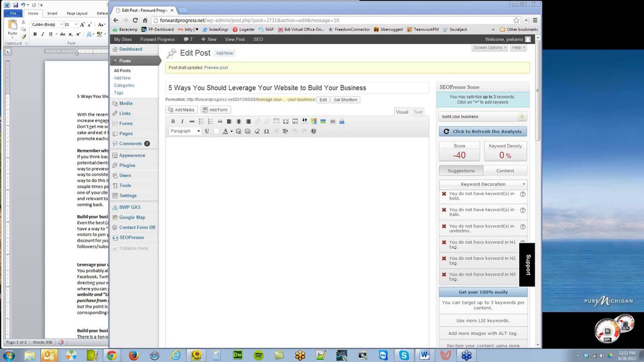Create a bulleted list in the post editor
The height and width of the screenshot is (362, 644).
coord(201,121)
